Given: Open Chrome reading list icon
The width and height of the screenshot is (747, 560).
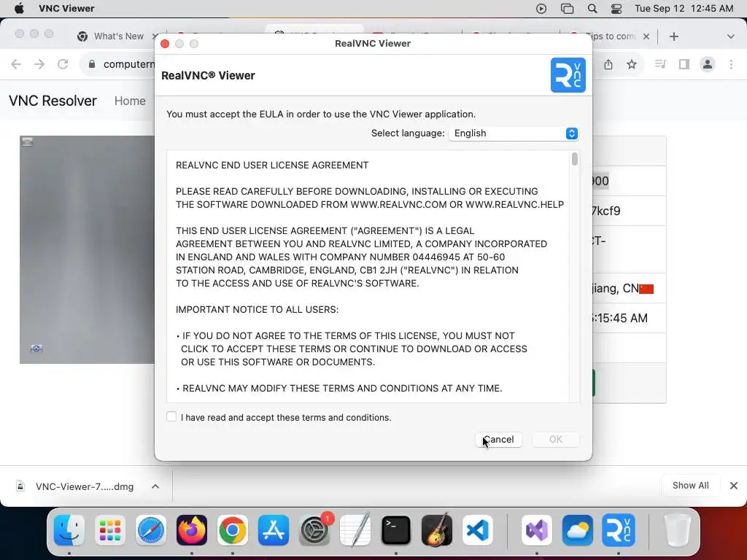Looking at the screenshot, I should point(660,64).
